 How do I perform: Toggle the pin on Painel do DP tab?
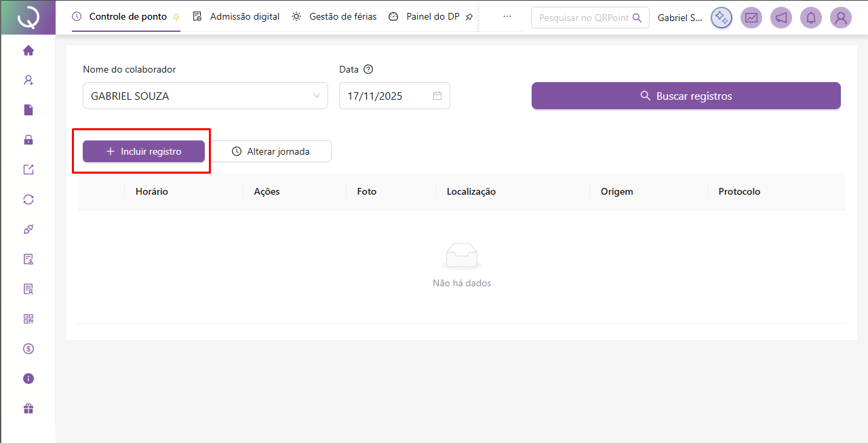tap(469, 17)
